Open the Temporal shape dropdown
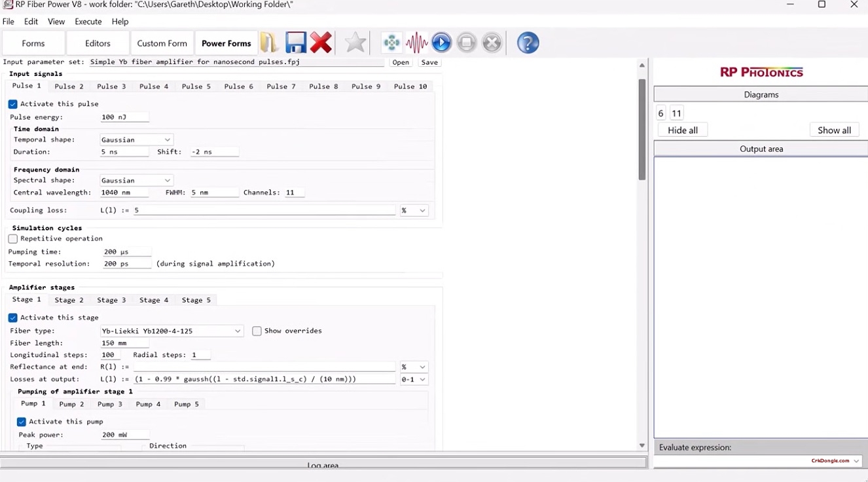 [168, 139]
